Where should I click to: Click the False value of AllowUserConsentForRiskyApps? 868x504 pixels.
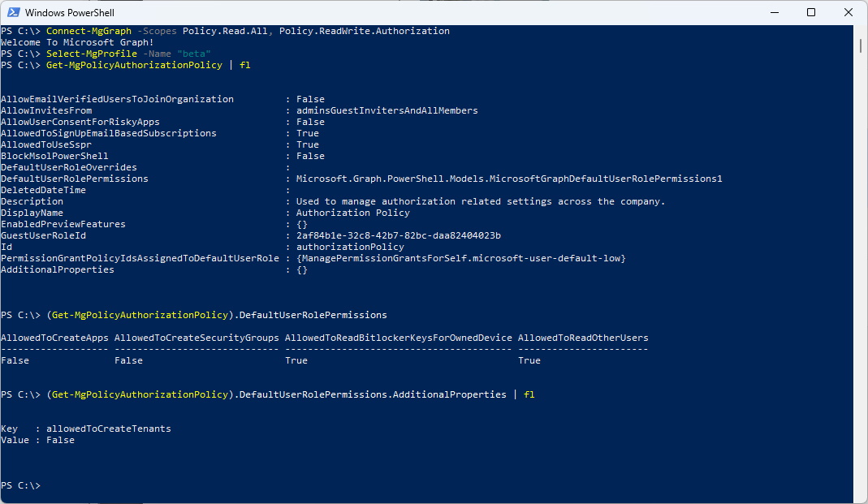(310, 122)
